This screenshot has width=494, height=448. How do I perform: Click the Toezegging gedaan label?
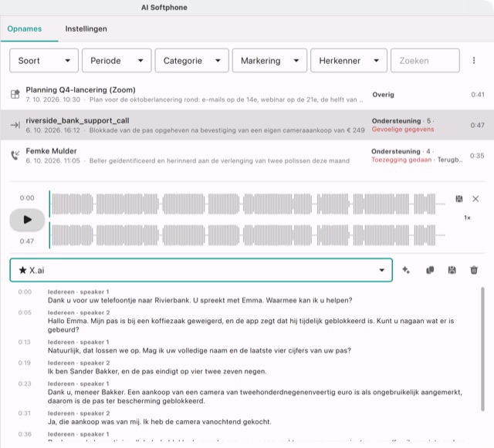(401, 160)
